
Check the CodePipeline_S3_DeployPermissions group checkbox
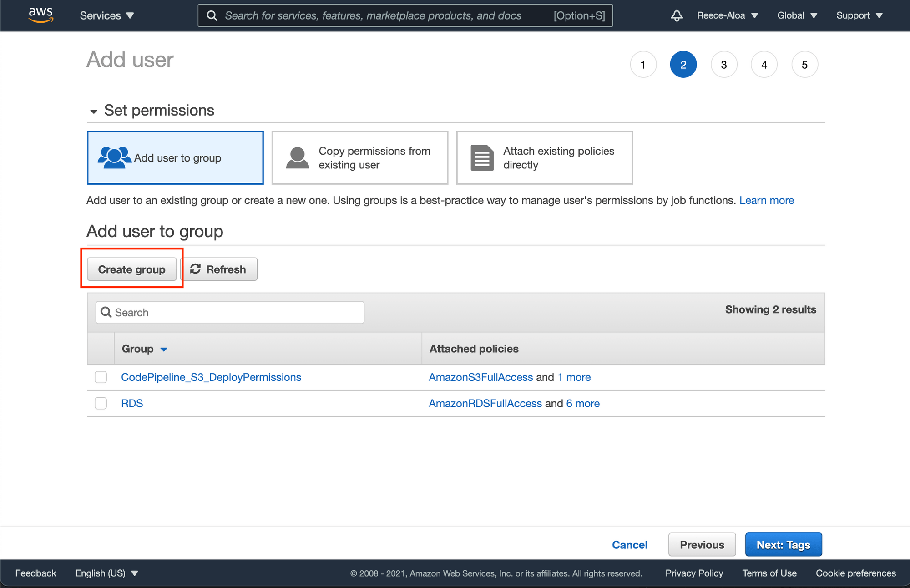[101, 377]
